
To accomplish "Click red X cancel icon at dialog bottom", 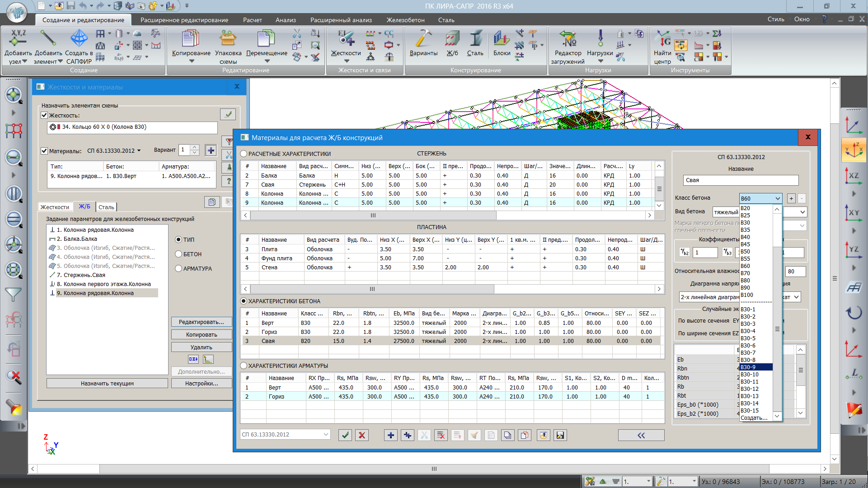I will 361,435.
